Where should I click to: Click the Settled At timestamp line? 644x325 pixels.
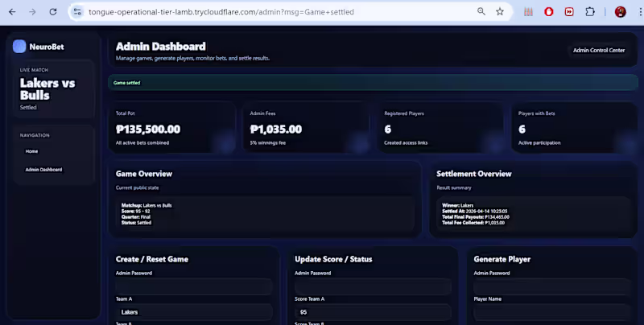coord(474,211)
